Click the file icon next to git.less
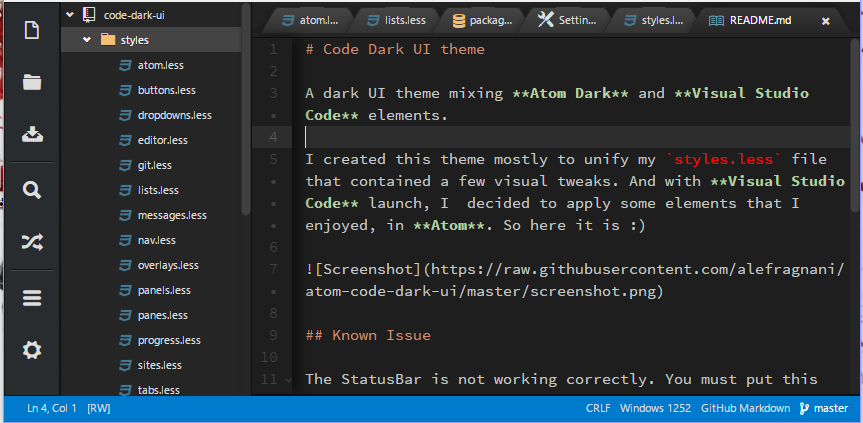Screen dimensions: 863x423 [126, 165]
